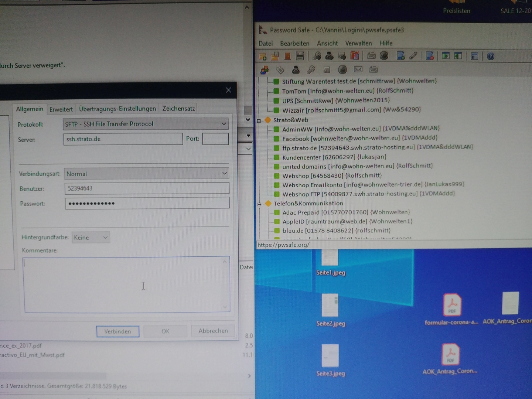Click Copy notes toolbar icon in Password Safe
This screenshot has height=399, width=532.
tap(342, 56)
